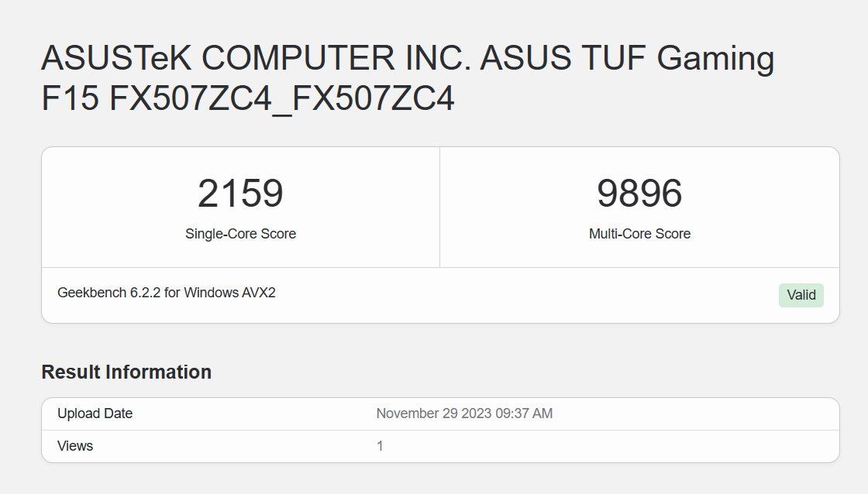Viewport: 868px width, 494px height.
Task: Select the Multi-Core Score value 9896
Action: [x=640, y=194]
